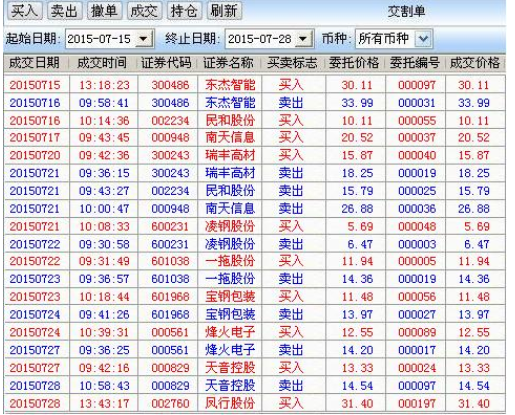Click price 33.99 in 委托价格 column
The height and width of the screenshot is (415, 515).
click(x=357, y=103)
